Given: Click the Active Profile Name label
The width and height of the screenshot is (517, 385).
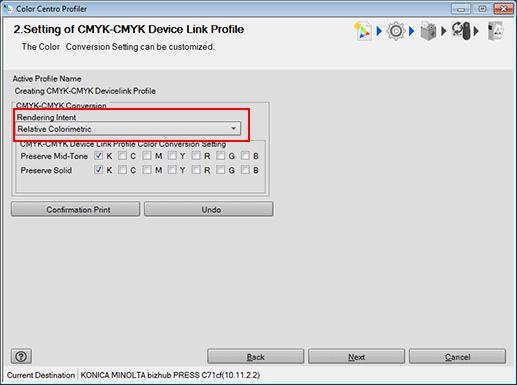Looking at the screenshot, I should (47, 79).
